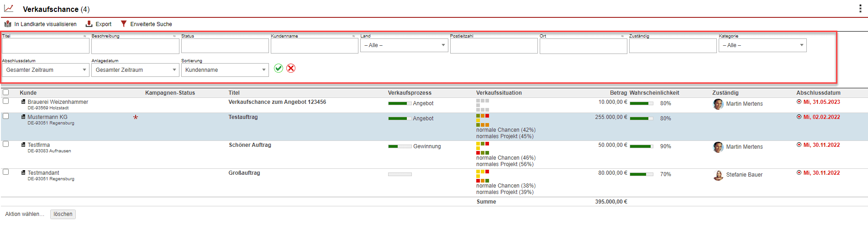Open the three-dot options menu
The height and width of the screenshot is (226, 868).
(x=860, y=9)
